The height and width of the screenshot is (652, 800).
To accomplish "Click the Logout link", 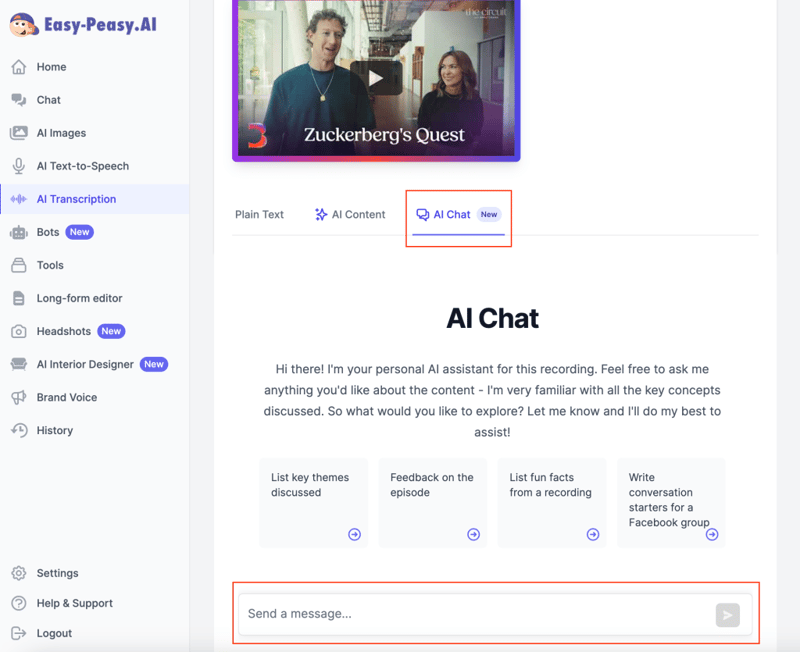I will pos(53,633).
